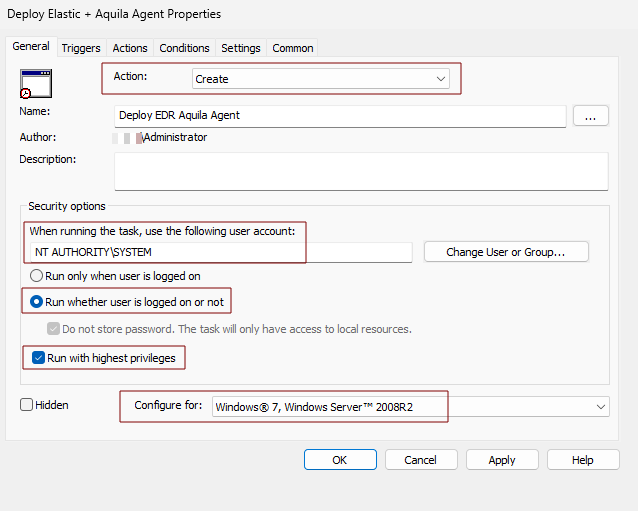638x511 pixels.
Task: Click the Apply button
Action: coord(501,460)
